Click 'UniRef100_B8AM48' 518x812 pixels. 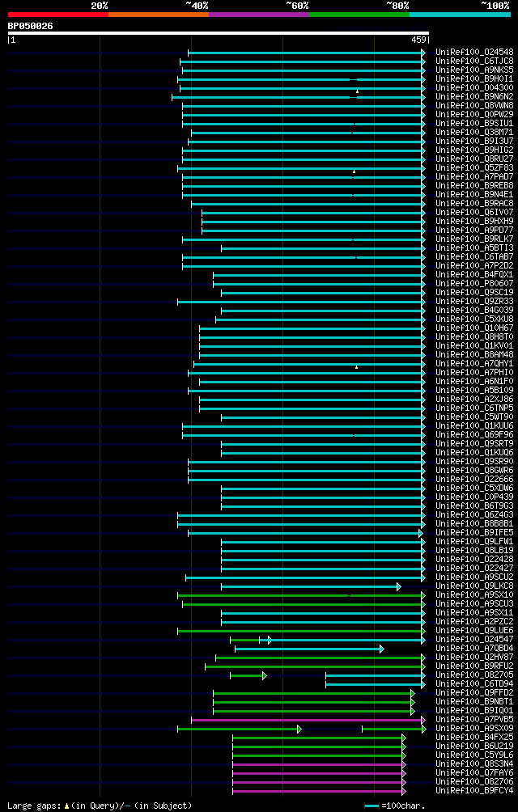(x=474, y=355)
